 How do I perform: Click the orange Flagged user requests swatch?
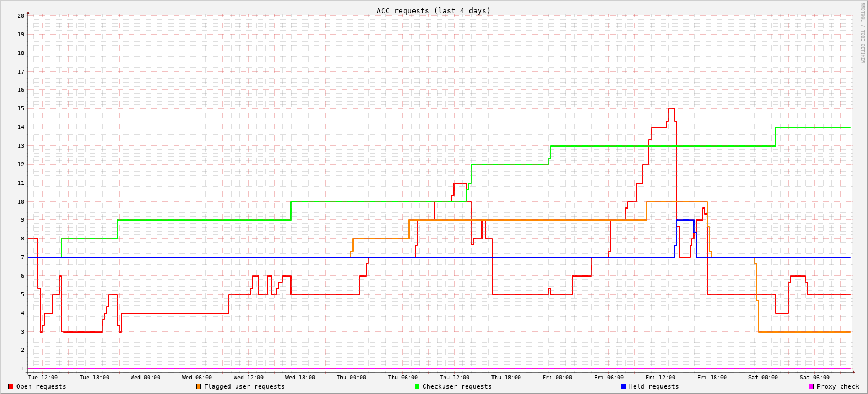198,386
